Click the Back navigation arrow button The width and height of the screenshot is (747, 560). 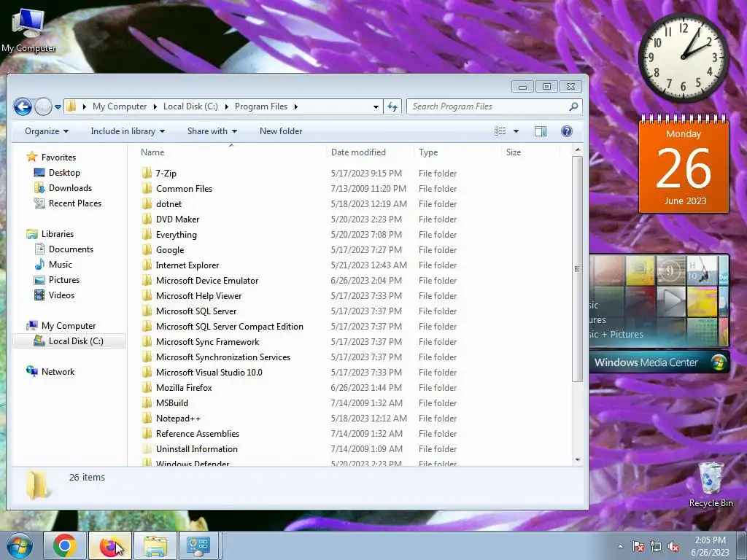(x=23, y=106)
